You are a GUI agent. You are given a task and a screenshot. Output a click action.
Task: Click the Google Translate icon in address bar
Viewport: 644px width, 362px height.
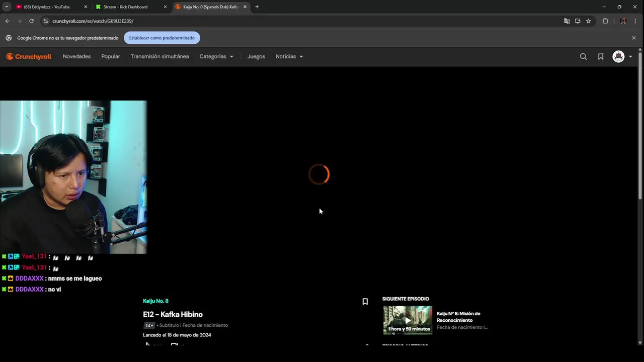(x=567, y=21)
